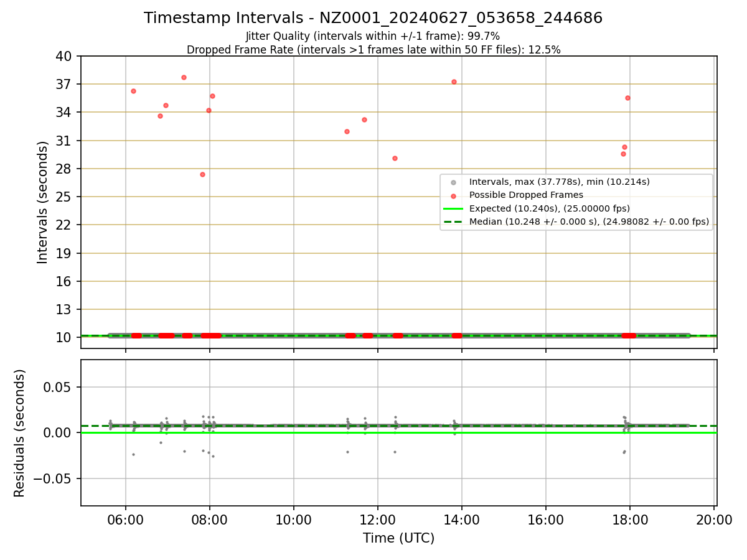Viewport: 747px width, 560px height.
Task: Click the Residuals (seconds) axis label
Action: (20, 433)
